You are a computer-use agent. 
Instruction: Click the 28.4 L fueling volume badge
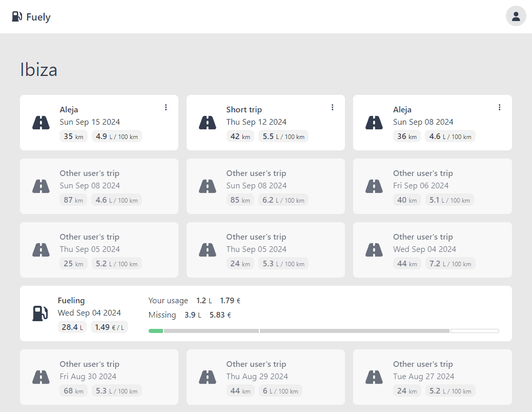[72, 327]
